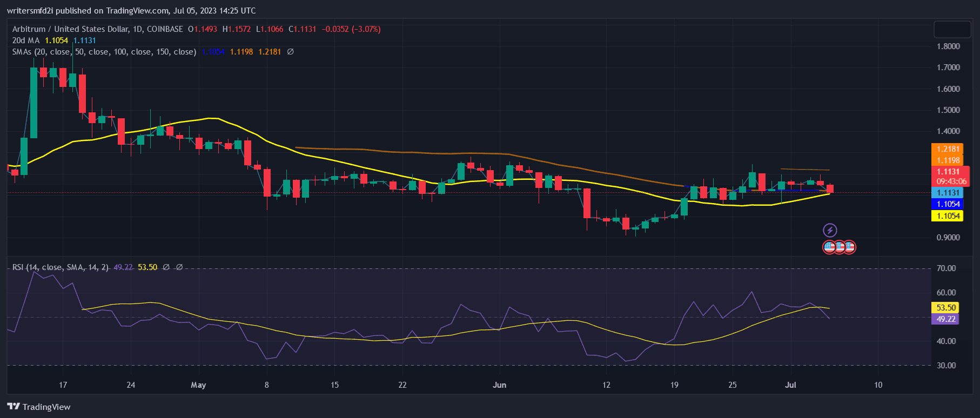Click the empty-value symbol after SMAs values
The image size is (980, 418).
290,52
